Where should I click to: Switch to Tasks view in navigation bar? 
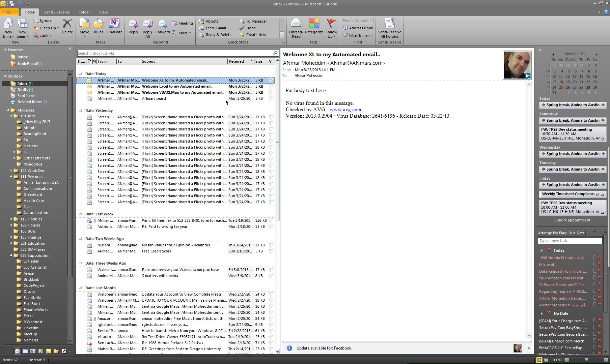click(40, 351)
